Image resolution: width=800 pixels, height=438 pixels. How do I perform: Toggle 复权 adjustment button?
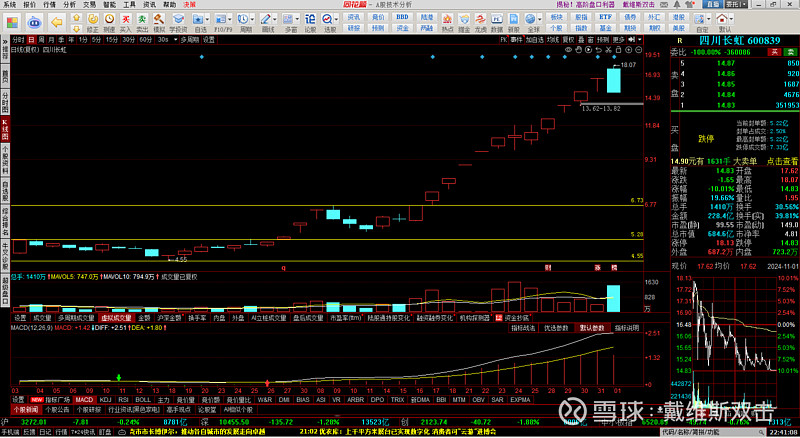click(568, 39)
